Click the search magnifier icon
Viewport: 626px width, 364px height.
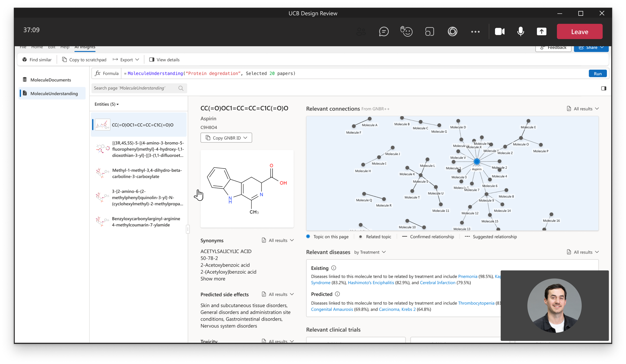pyautogui.click(x=181, y=88)
